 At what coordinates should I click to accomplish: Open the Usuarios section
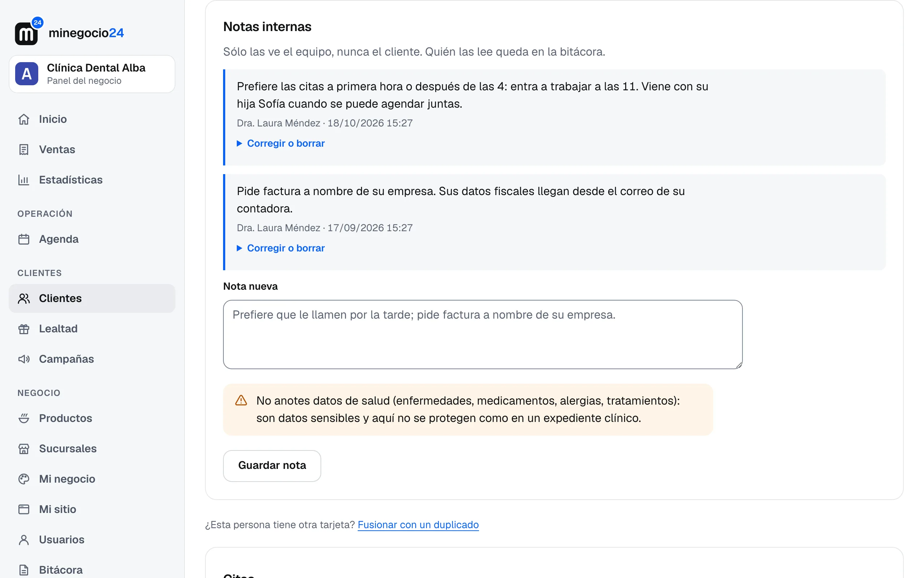click(92, 540)
